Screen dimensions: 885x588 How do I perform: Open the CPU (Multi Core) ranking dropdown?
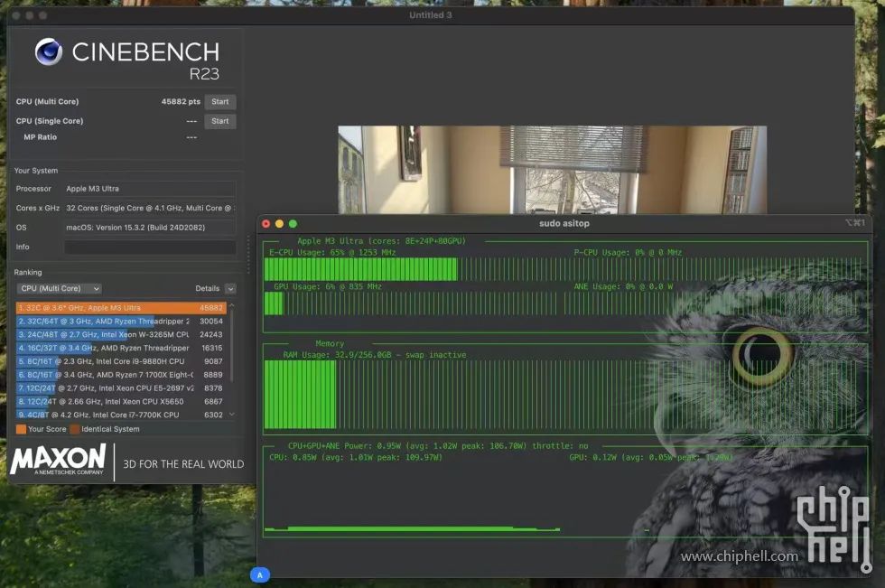point(60,288)
